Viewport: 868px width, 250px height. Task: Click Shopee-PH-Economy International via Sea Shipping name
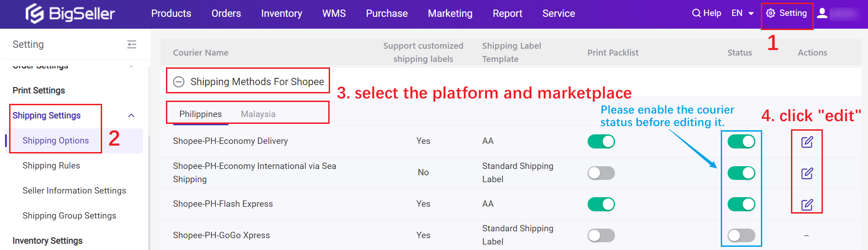click(254, 173)
